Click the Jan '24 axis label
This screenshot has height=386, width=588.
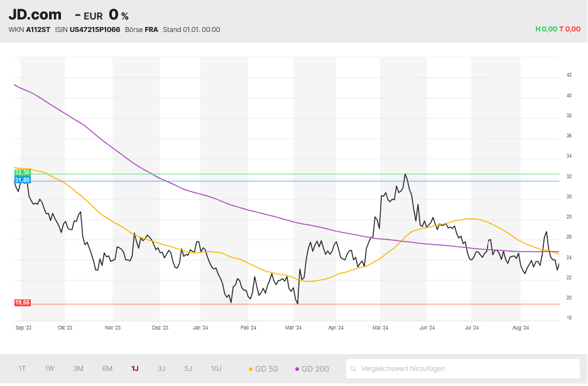coord(200,328)
